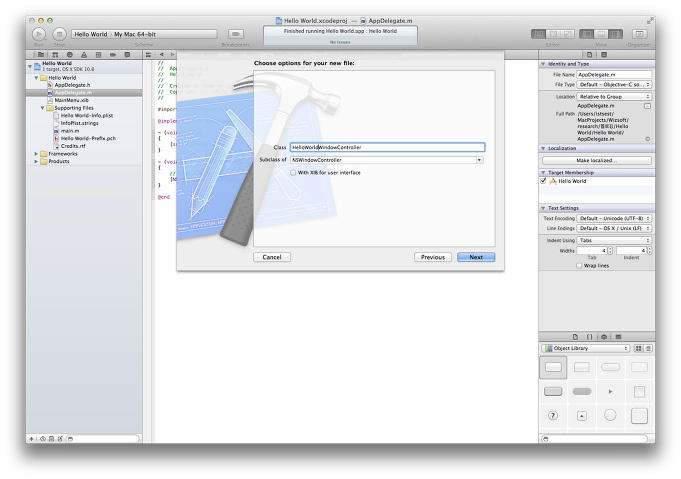
Task: Toggle the utilities pane view button
Action: pos(615,34)
